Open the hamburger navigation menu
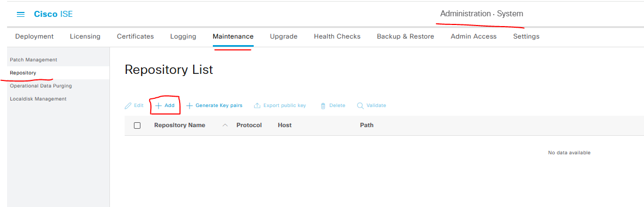The image size is (644, 207). coord(21,14)
